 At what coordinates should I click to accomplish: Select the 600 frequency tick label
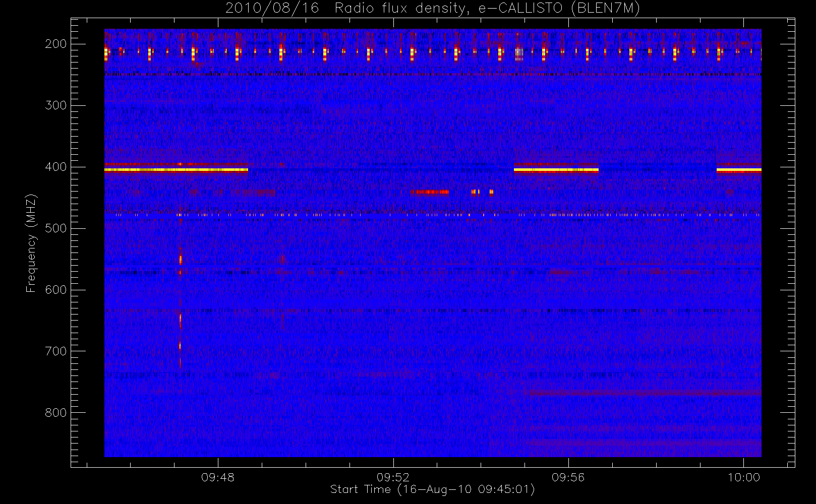[x=55, y=290]
